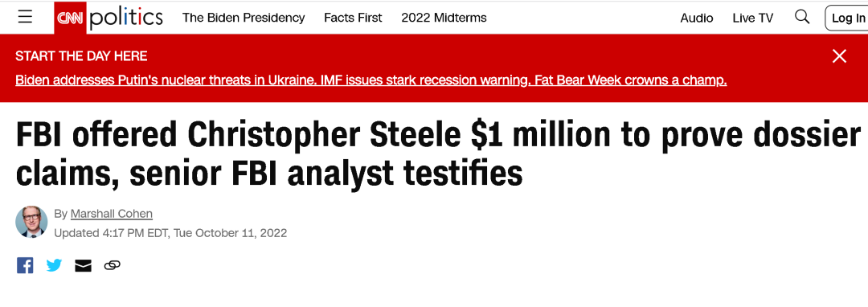This screenshot has height=307, width=868.
Task: Open The Biden Presidency menu item
Action: (244, 18)
